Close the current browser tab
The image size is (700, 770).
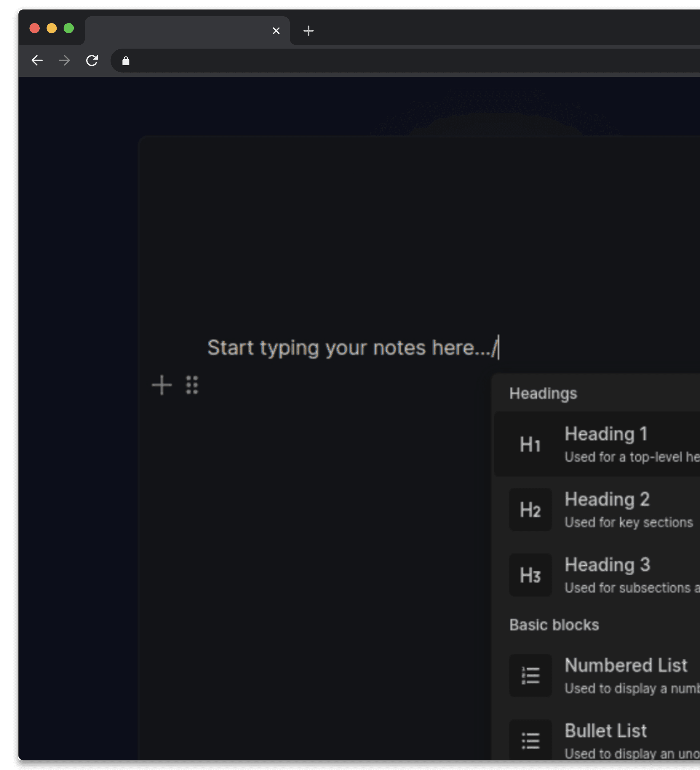point(276,31)
